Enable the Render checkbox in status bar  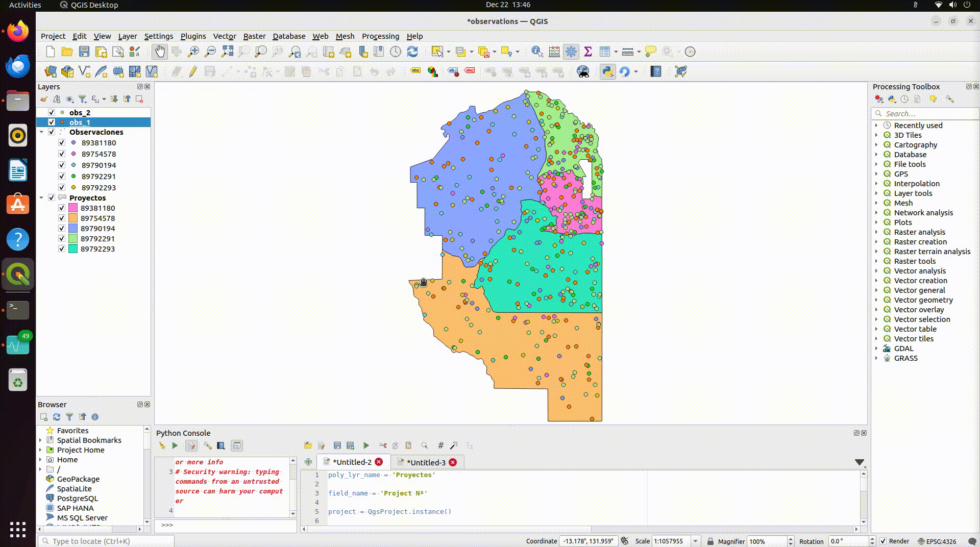click(884, 541)
